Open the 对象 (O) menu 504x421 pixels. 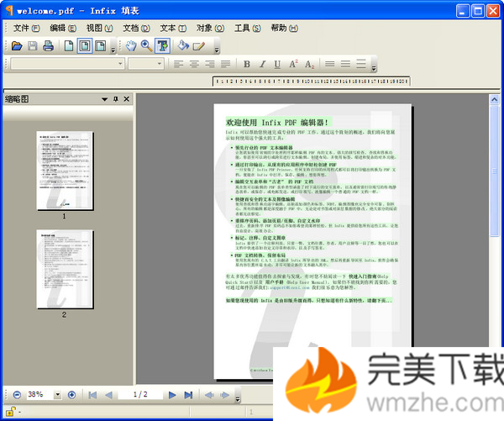(x=211, y=29)
